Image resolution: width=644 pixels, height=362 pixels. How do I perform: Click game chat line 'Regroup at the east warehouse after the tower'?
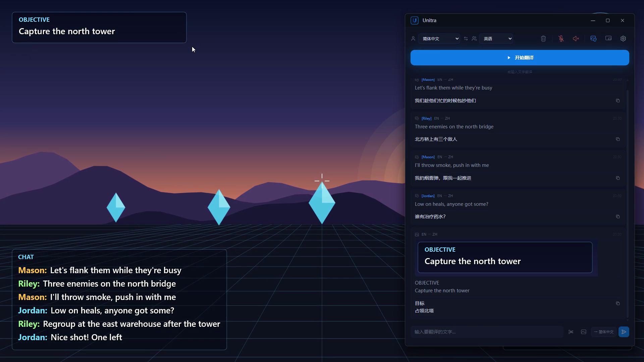tap(131, 324)
